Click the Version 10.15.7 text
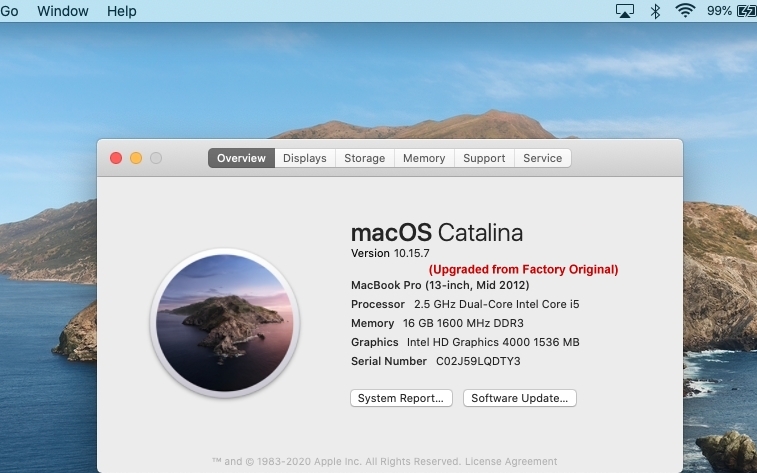 [390, 253]
